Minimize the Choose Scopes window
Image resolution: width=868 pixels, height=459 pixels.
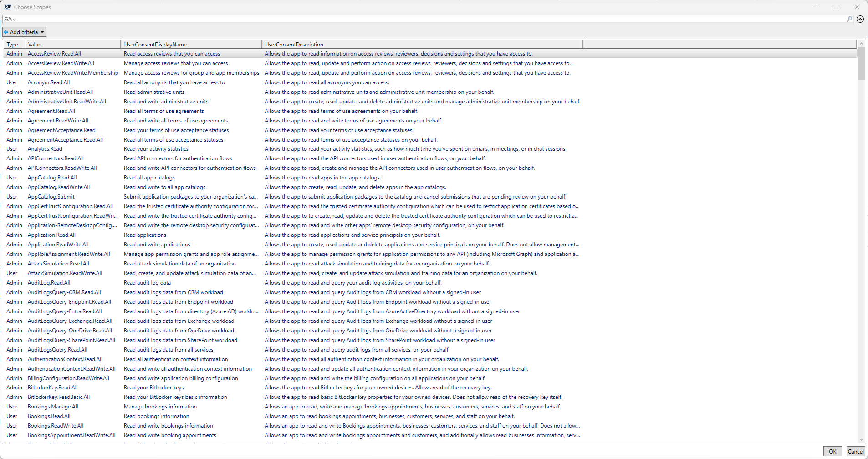click(x=816, y=7)
